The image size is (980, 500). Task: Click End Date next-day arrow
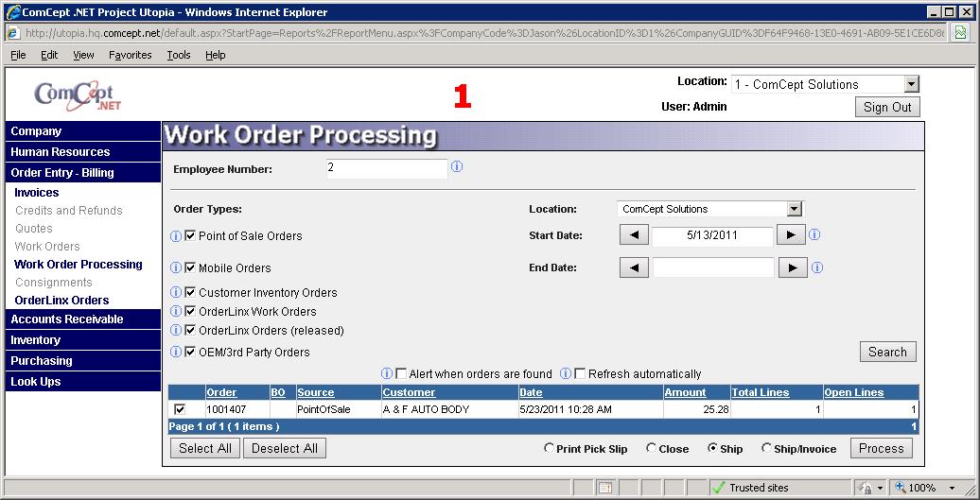click(x=792, y=268)
